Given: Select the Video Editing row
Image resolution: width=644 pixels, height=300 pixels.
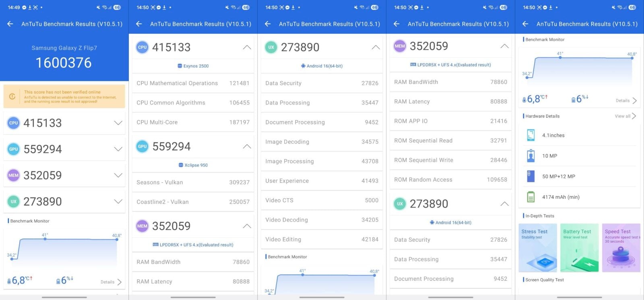Looking at the screenshot, I should pos(322,239).
